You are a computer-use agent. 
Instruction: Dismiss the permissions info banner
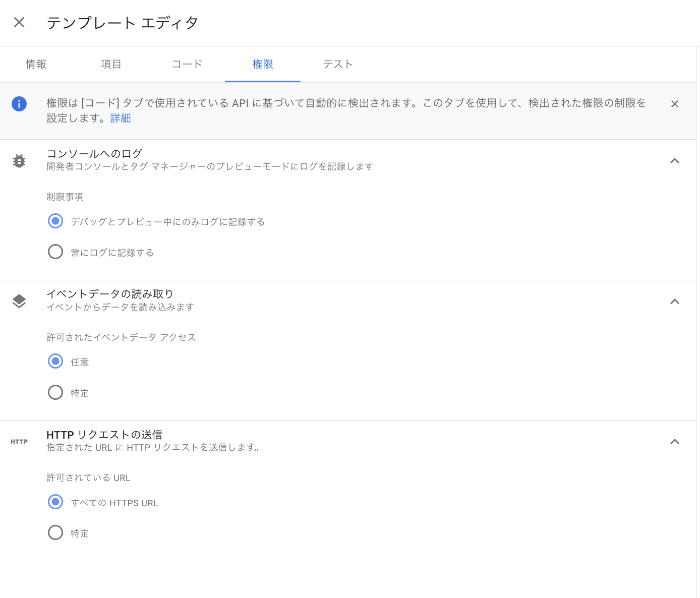(675, 104)
